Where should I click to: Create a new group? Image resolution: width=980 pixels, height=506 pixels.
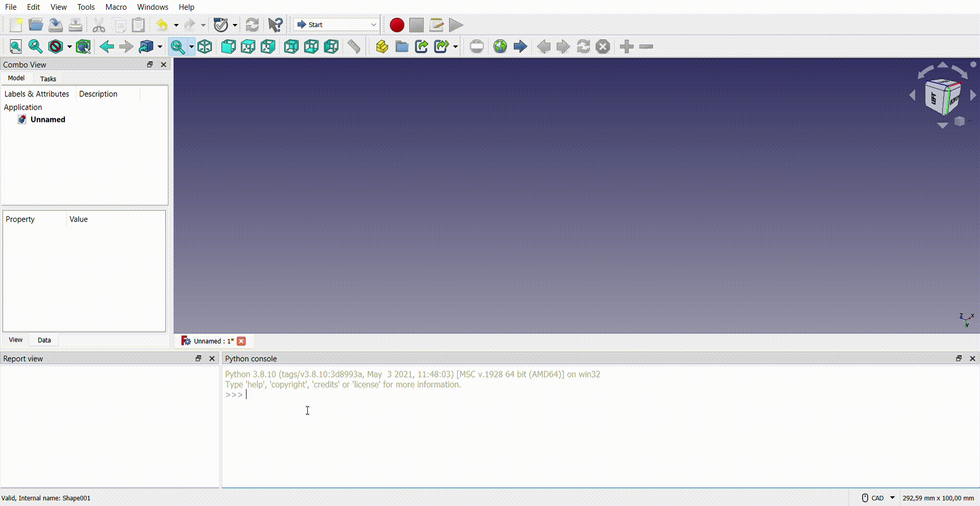(x=402, y=46)
